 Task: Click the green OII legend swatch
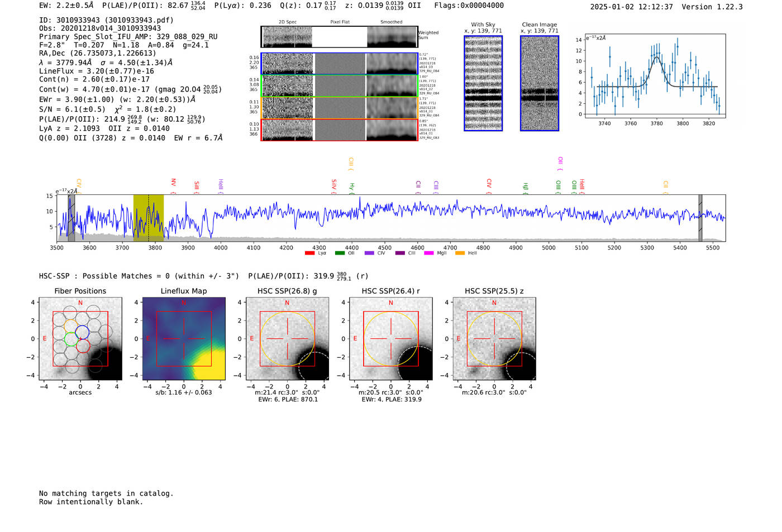(340, 253)
